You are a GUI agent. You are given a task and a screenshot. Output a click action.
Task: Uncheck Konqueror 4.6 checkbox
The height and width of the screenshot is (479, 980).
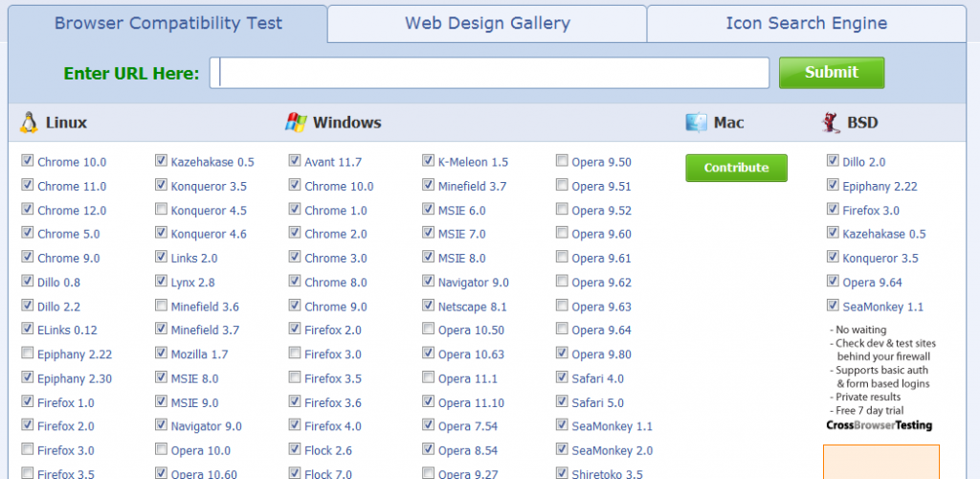161,233
